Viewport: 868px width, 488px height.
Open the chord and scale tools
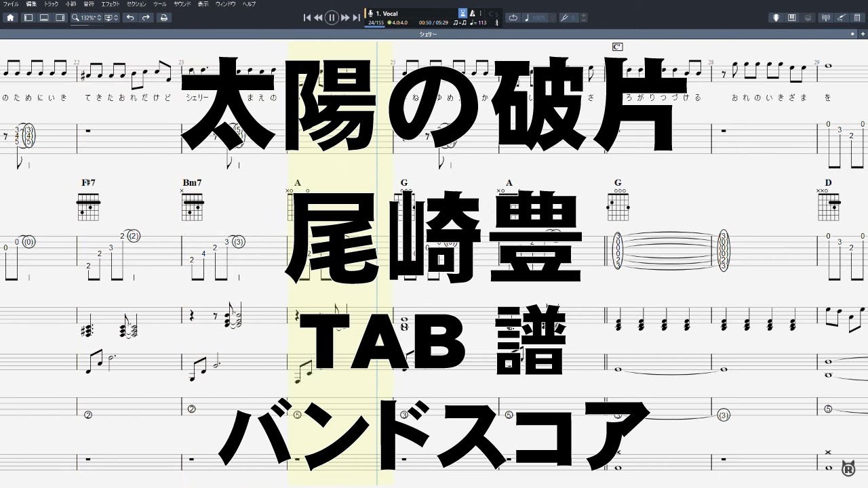tap(858, 18)
